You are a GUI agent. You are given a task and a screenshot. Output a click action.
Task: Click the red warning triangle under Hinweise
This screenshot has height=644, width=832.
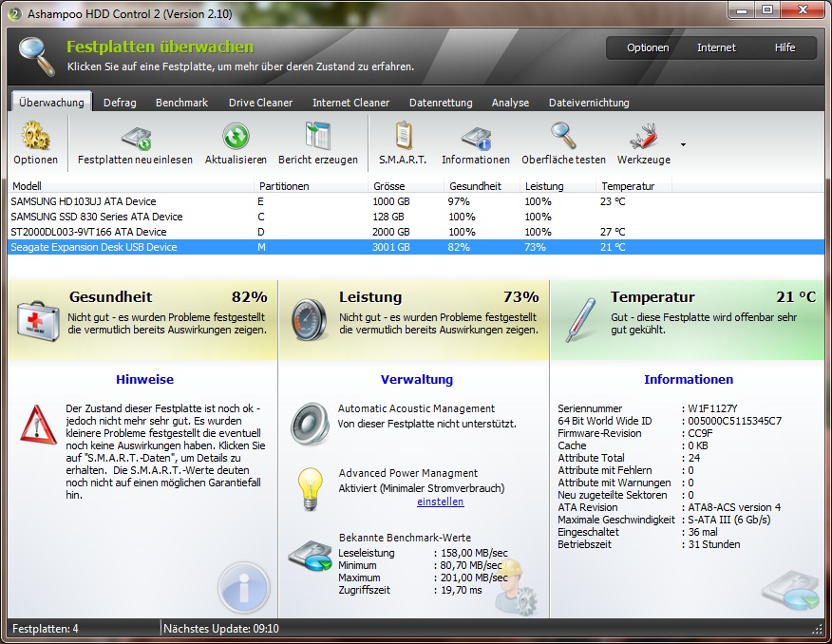click(38, 425)
